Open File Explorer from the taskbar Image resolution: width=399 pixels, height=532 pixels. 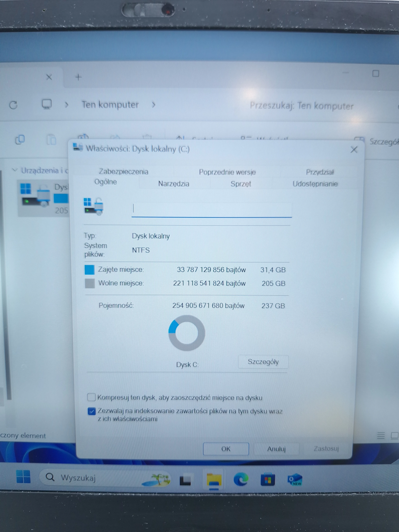(214, 480)
